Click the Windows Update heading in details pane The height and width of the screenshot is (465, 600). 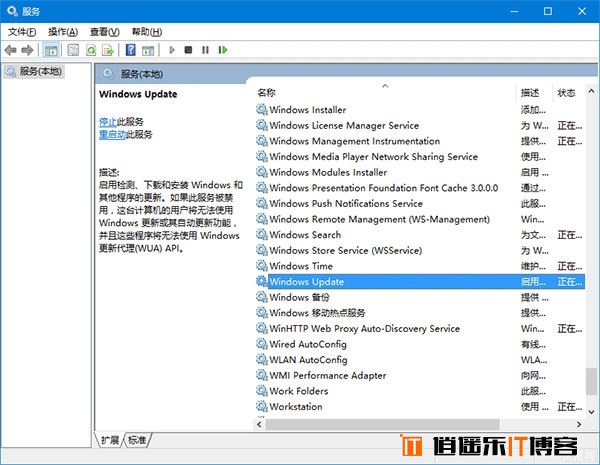(138, 94)
